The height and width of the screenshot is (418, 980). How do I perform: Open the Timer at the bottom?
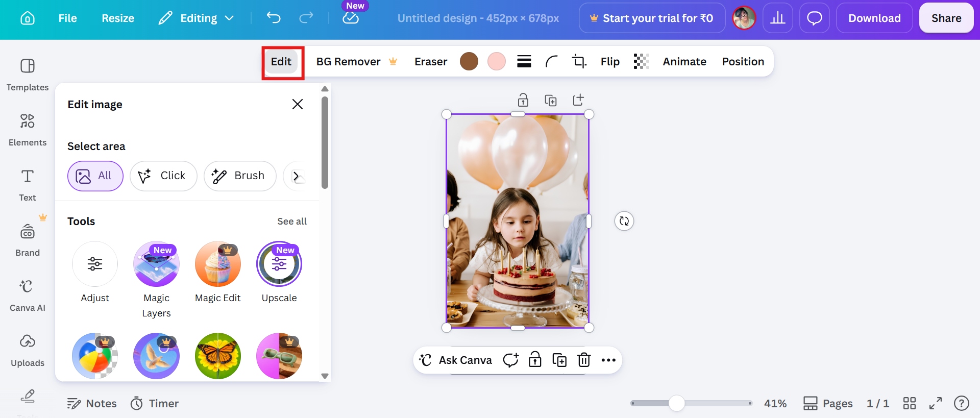click(x=155, y=404)
